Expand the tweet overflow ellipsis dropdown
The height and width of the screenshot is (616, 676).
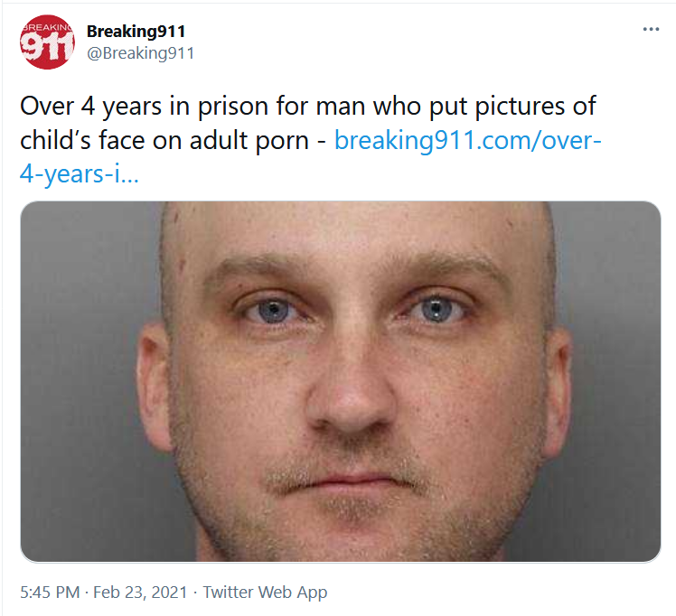(x=651, y=29)
